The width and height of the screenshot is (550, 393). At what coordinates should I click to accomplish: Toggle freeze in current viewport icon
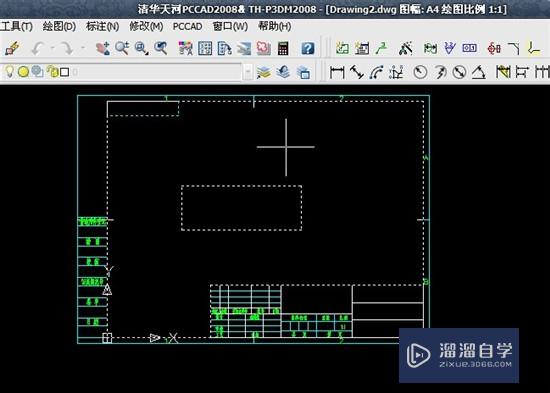37,72
